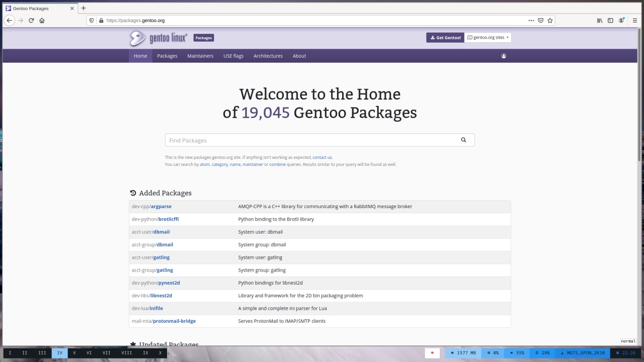The image size is (644, 362).
Task: Open the acct-user/gatling package
Action: pos(150,257)
